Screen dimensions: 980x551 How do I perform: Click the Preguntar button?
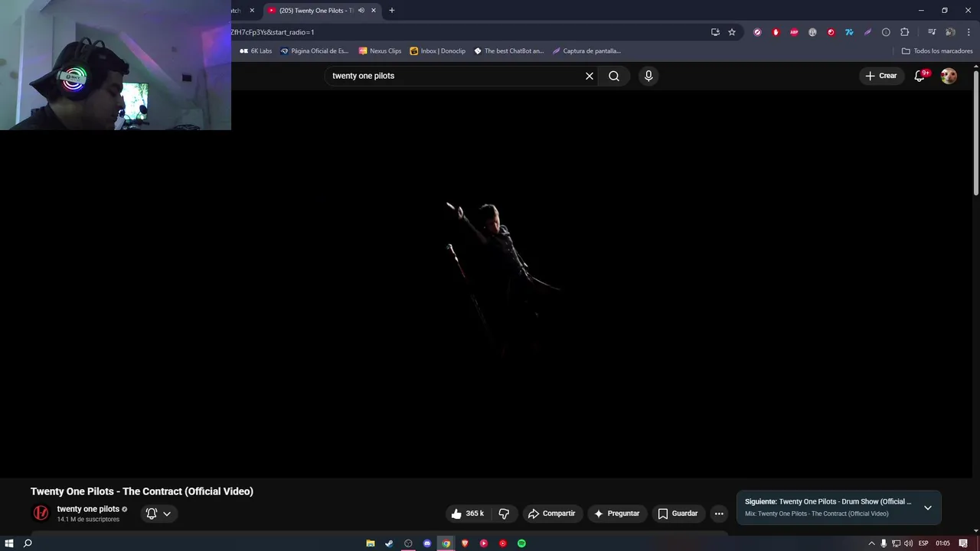click(x=616, y=514)
